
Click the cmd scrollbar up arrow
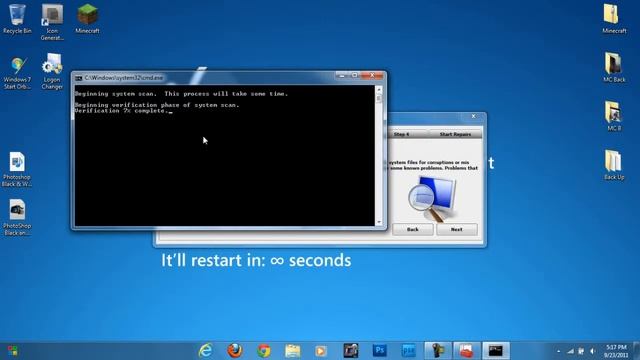click(379, 89)
